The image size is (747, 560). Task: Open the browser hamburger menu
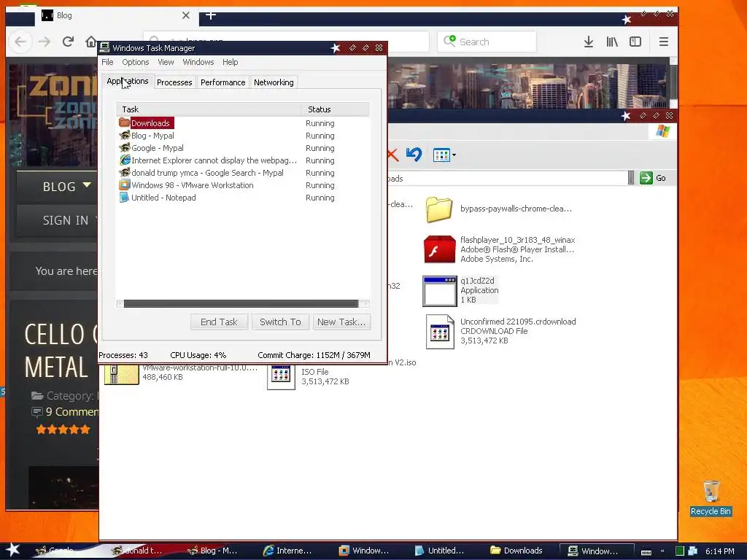point(664,42)
